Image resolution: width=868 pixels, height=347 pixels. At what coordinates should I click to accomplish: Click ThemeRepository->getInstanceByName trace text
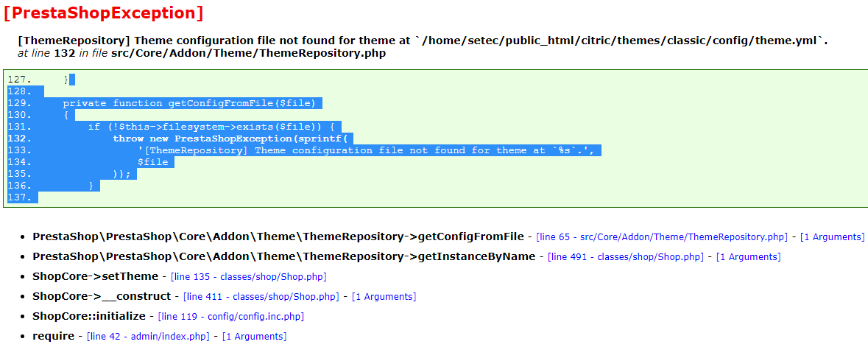click(x=284, y=256)
